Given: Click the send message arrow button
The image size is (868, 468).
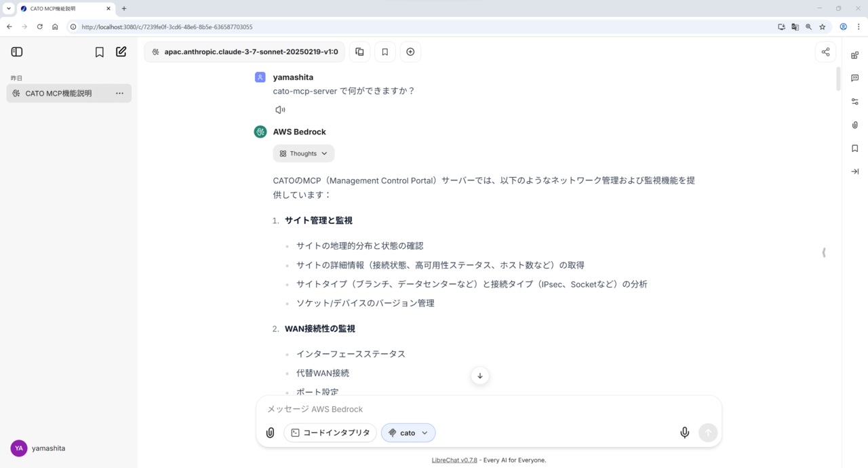Looking at the screenshot, I should point(708,433).
